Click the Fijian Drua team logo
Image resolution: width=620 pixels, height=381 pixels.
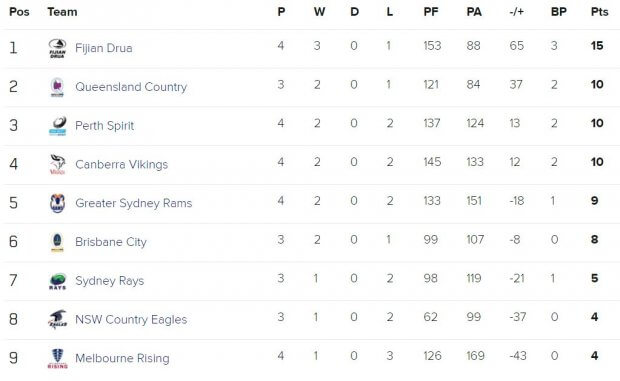[57, 48]
